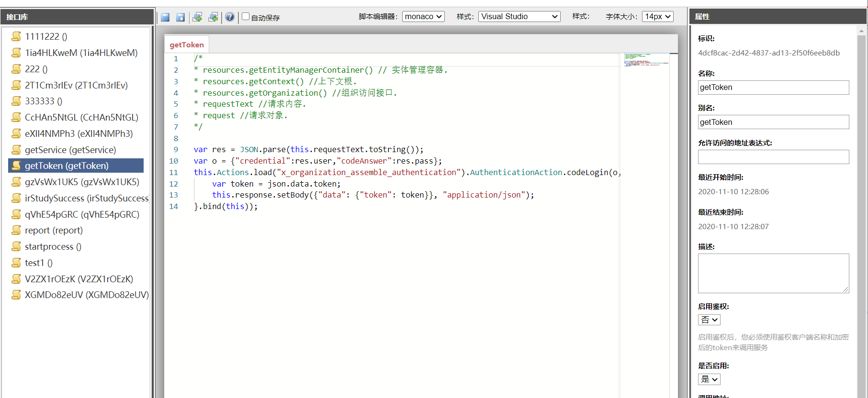The width and height of the screenshot is (868, 398).
Task: Click the start time 2020-11-10 12:28:06
Action: point(733,191)
